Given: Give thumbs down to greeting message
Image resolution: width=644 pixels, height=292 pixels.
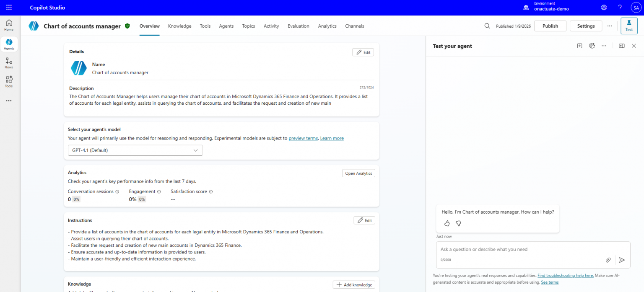Looking at the screenshot, I should click(458, 223).
